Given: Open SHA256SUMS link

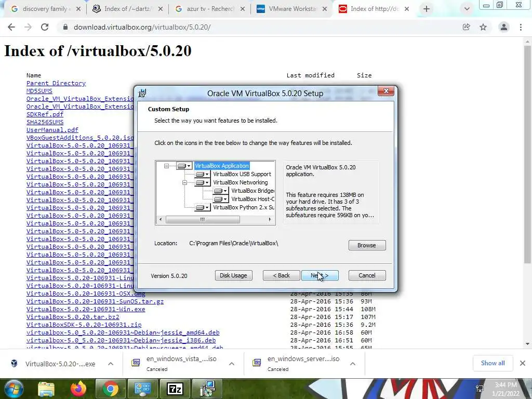Looking at the screenshot, I should [x=45, y=122].
